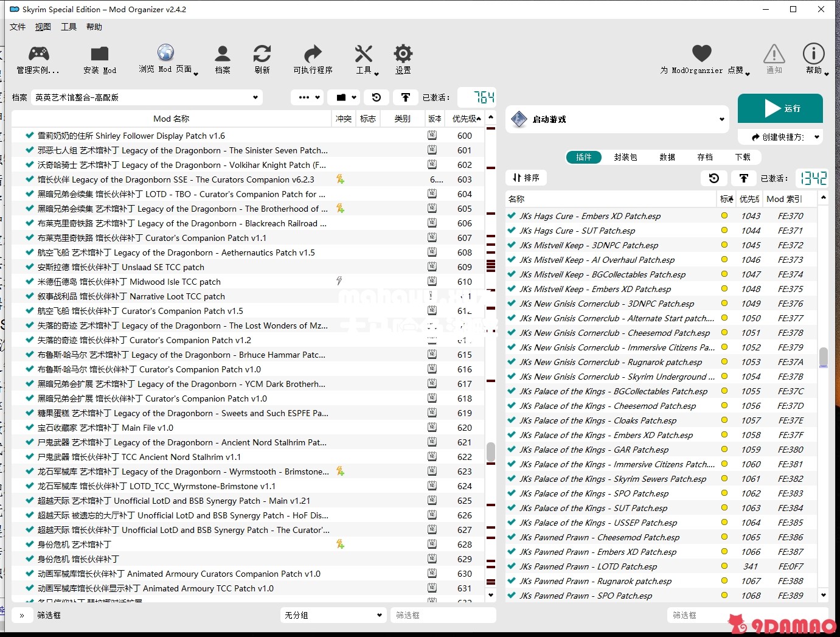Open the 无分组 grouping dropdown
The width and height of the screenshot is (840, 637).
333,615
